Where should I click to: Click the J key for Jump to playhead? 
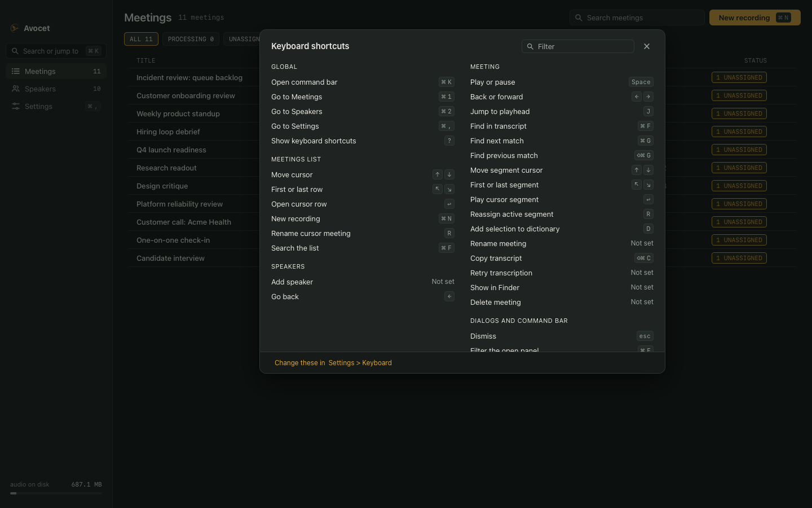[648, 111]
